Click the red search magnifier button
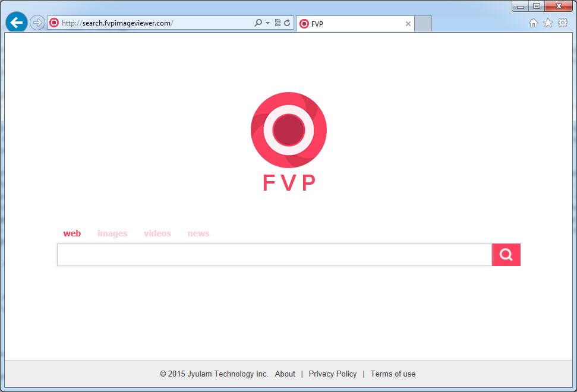Image resolution: width=577 pixels, height=392 pixels. [x=506, y=255]
